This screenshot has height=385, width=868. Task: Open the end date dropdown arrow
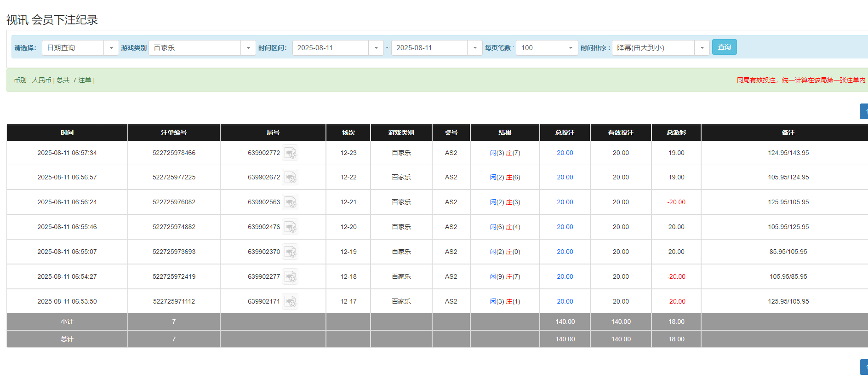click(x=474, y=48)
